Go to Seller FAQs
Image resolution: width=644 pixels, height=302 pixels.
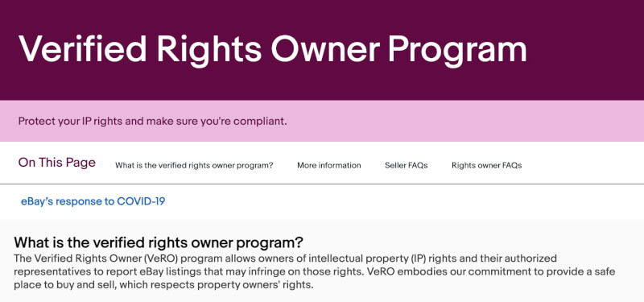pyautogui.click(x=407, y=166)
